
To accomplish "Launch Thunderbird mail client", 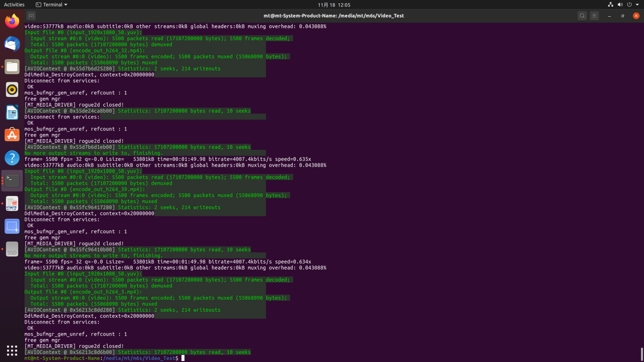I will [x=12, y=44].
